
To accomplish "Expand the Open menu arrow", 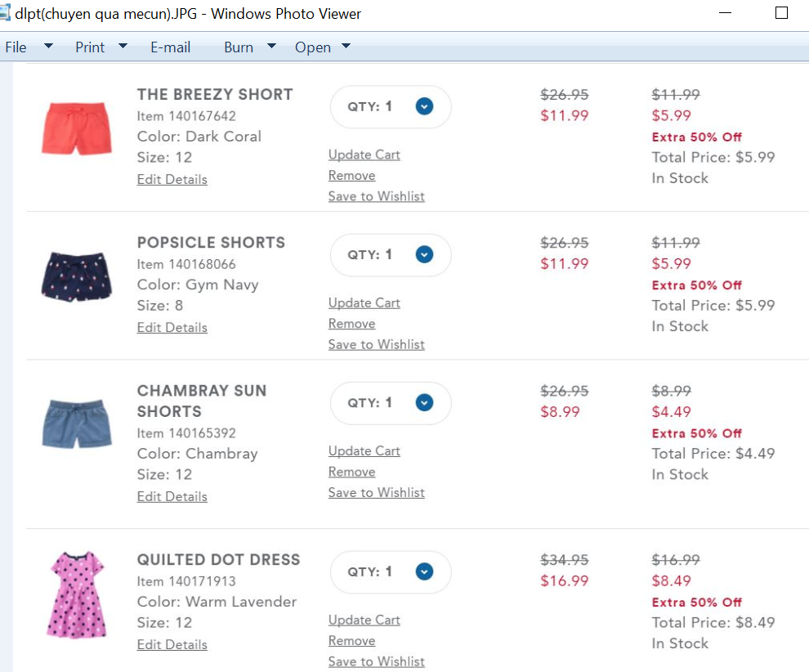I will (x=346, y=47).
